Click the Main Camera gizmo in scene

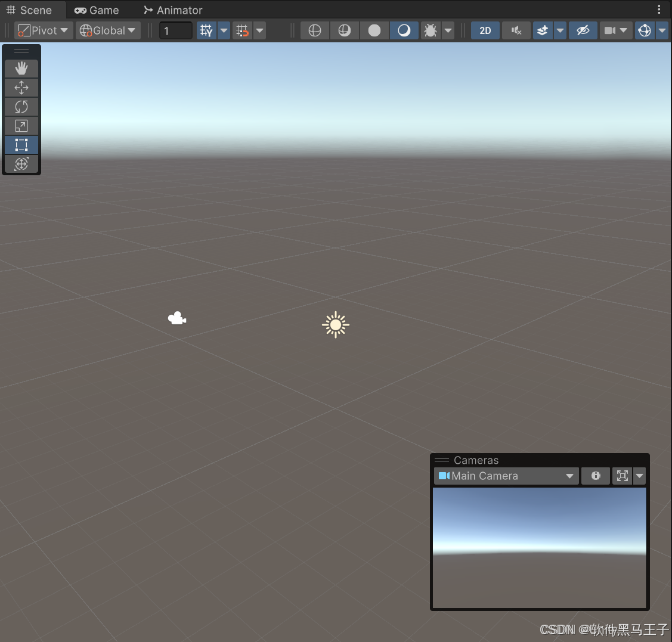[x=177, y=318]
